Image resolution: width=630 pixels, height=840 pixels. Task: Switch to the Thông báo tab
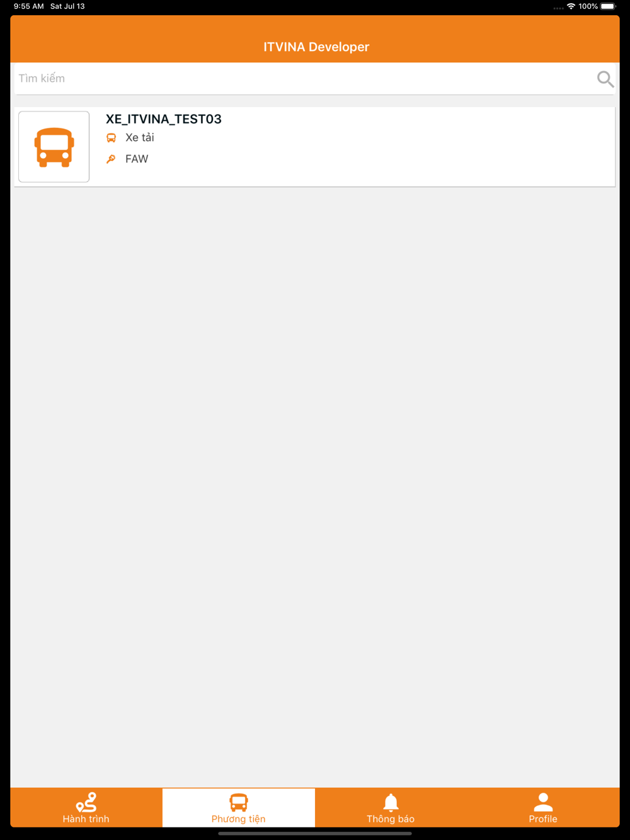[x=391, y=808]
